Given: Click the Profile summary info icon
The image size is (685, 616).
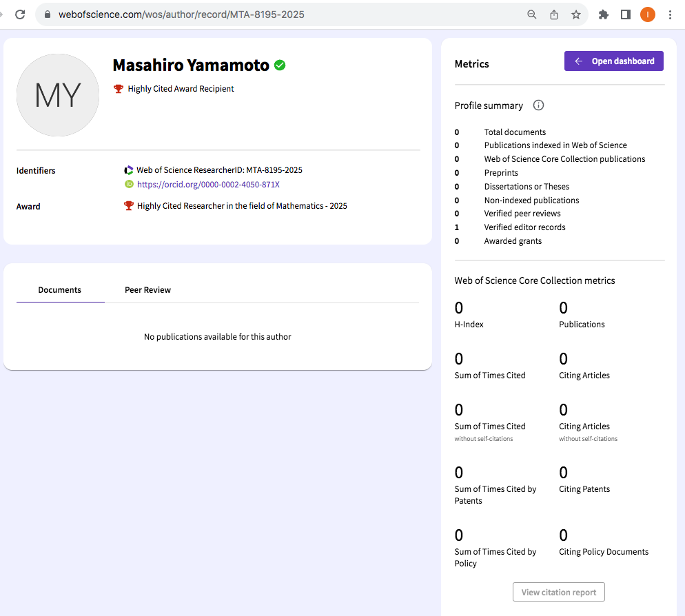Looking at the screenshot, I should pyautogui.click(x=539, y=105).
